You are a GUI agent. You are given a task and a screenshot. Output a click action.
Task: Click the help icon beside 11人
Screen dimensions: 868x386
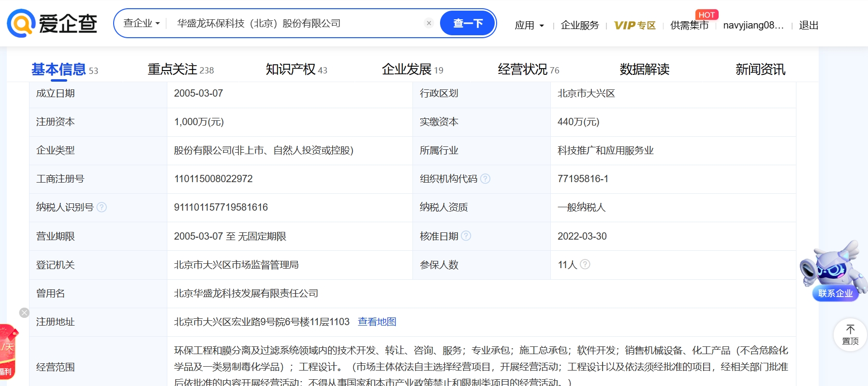pos(585,264)
